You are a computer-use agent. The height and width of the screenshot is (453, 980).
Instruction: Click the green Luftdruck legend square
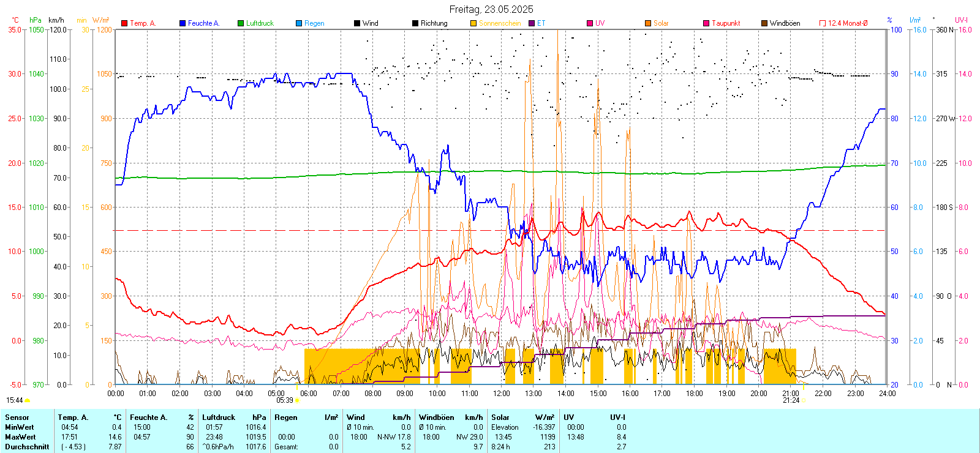click(x=241, y=23)
